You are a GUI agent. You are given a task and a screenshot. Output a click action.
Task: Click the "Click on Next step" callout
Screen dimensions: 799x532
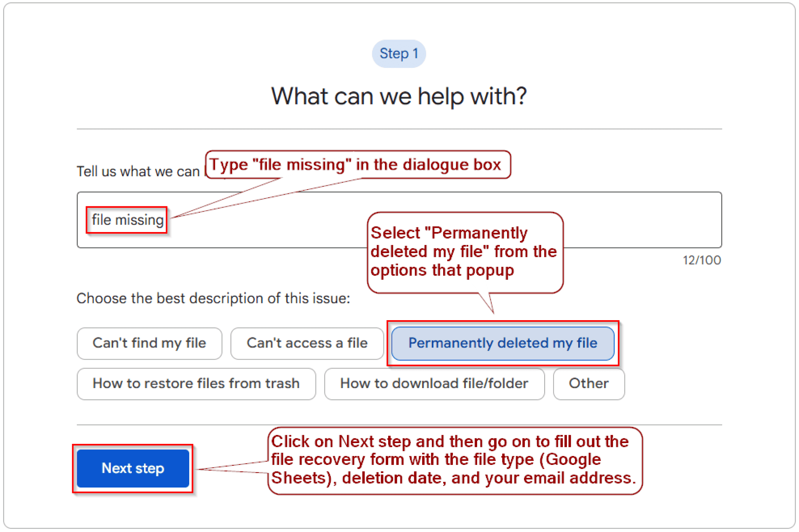454,460
